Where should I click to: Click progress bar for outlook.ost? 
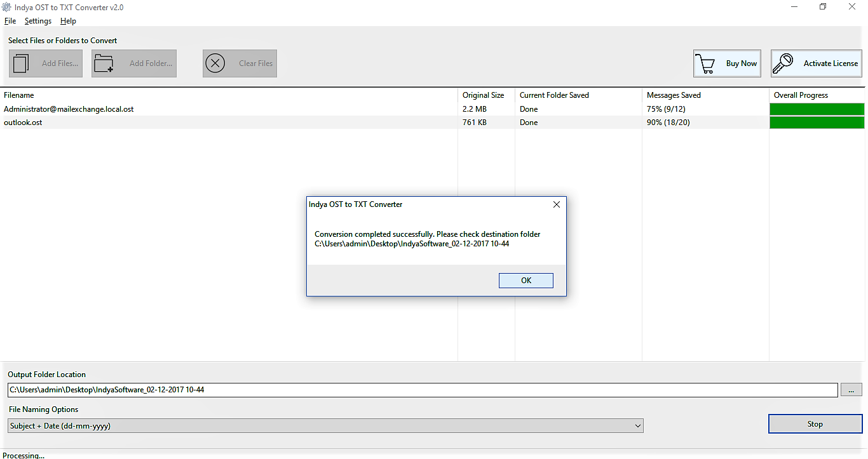pyautogui.click(x=817, y=123)
